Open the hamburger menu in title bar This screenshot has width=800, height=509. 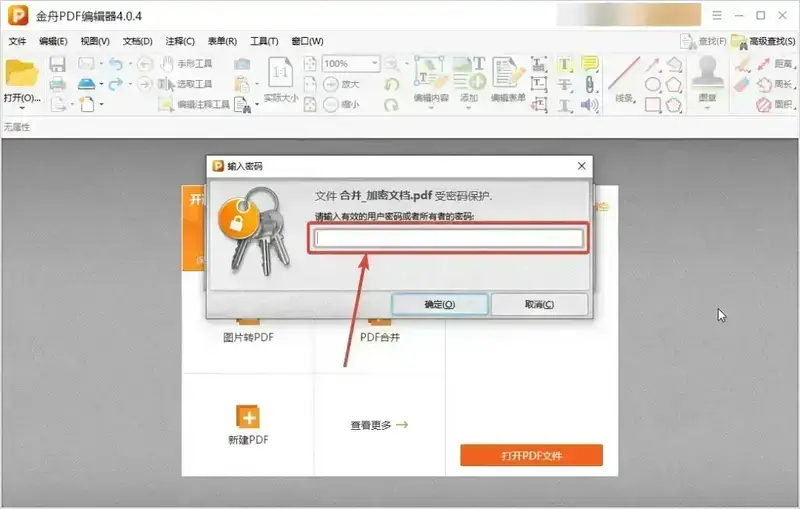point(717,15)
